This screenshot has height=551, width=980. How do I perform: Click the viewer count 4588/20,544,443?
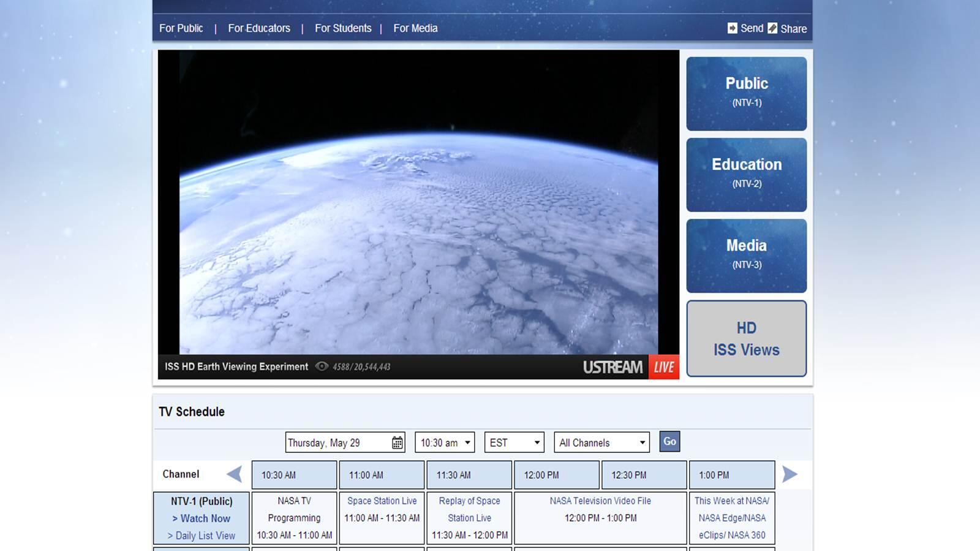point(361,367)
